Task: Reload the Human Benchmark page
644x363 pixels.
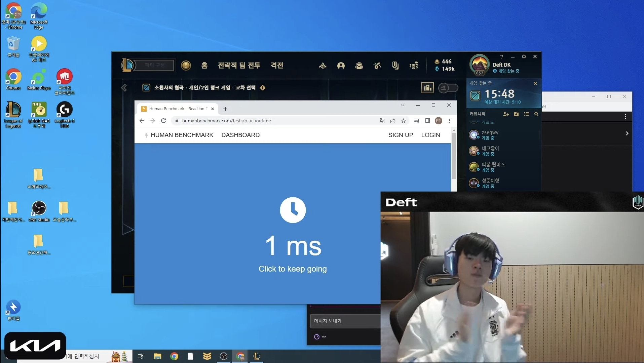Action: pos(163,121)
